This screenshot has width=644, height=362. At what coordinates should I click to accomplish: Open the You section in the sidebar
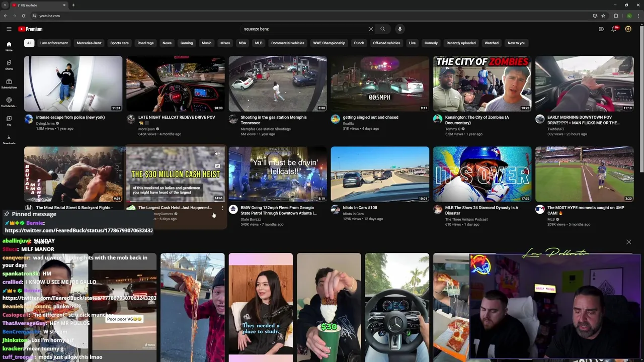pyautogui.click(x=9, y=121)
